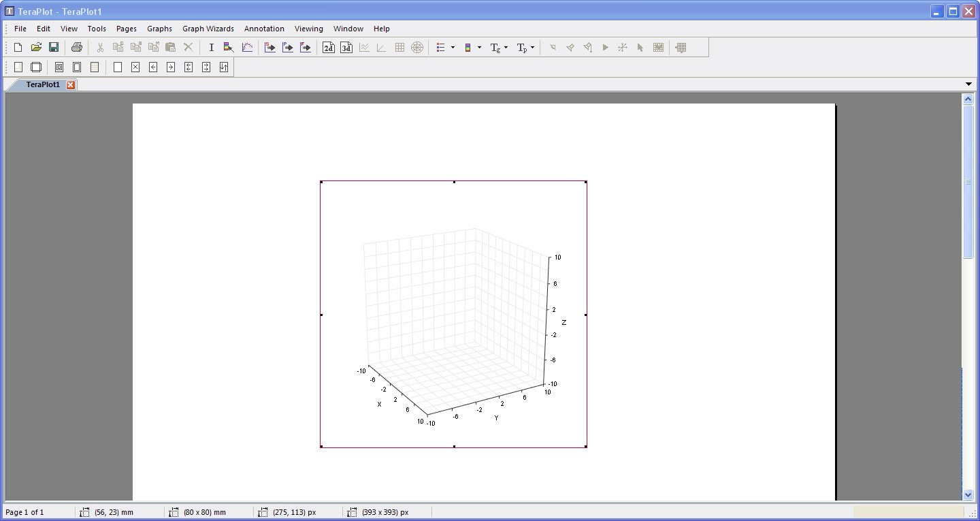Open a file with the folder icon
The width and height of the screenshot is (980, 521).
click(36, 47)
